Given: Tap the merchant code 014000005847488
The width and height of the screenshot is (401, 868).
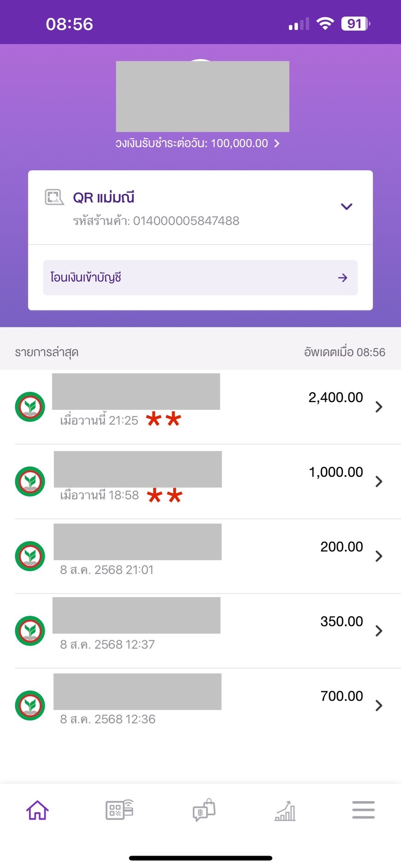Looking at the screenshot, I should pyautogui.click(x=186, y=221).
